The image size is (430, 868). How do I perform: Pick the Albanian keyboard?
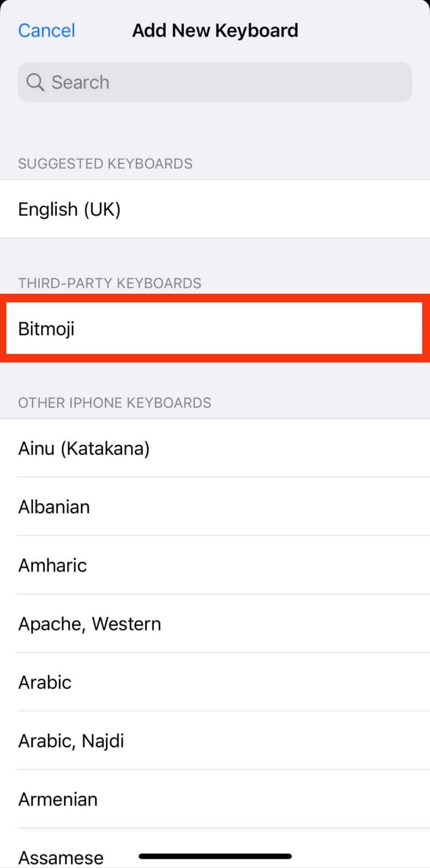tap(215, 507)
